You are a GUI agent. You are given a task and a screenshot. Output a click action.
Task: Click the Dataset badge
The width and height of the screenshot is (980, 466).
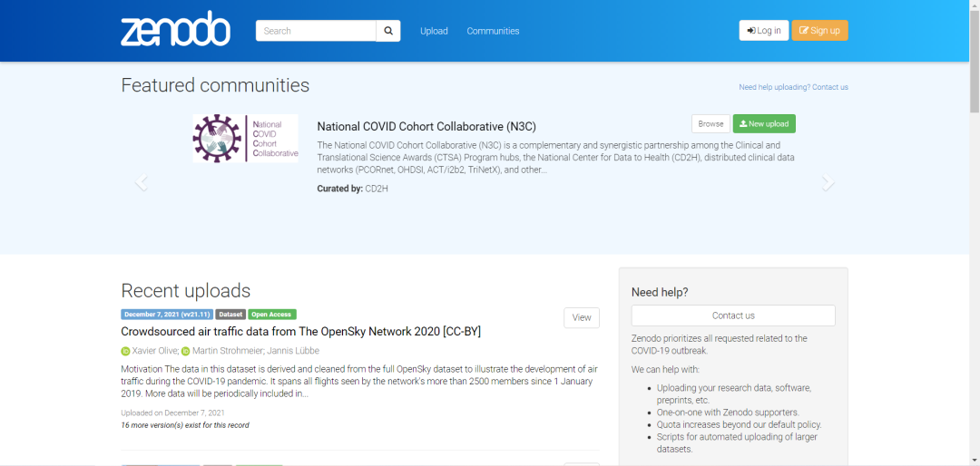[x=230, y=315]
